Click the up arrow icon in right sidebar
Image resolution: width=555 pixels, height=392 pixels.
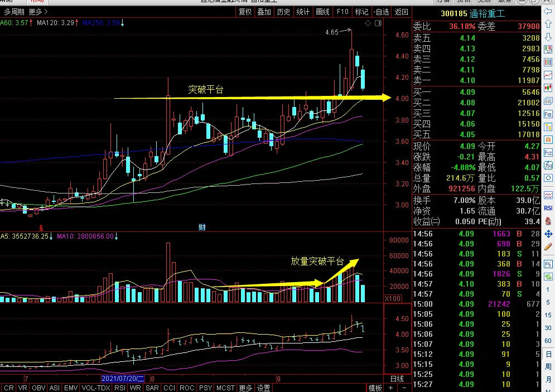pos(548,24)
